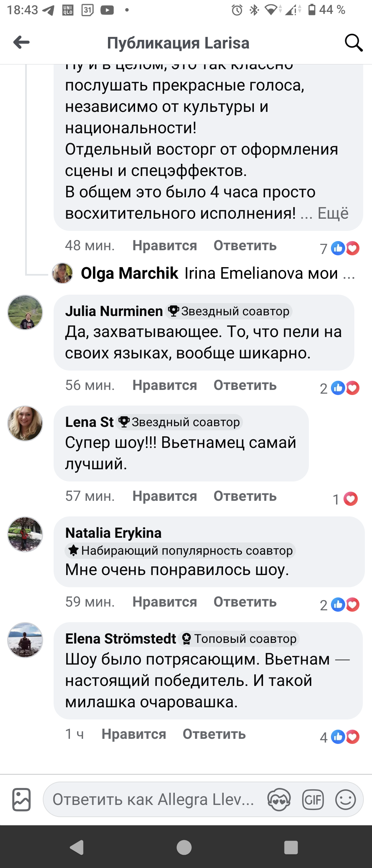The height and width of the screenshot is (868, 372).
Task: Open avatar sticker picker in reply field
Action: (279, 800)
